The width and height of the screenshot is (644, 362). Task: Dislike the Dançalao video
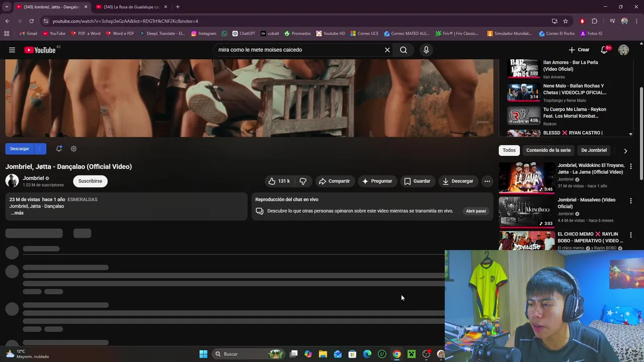[x=303, y=181]
